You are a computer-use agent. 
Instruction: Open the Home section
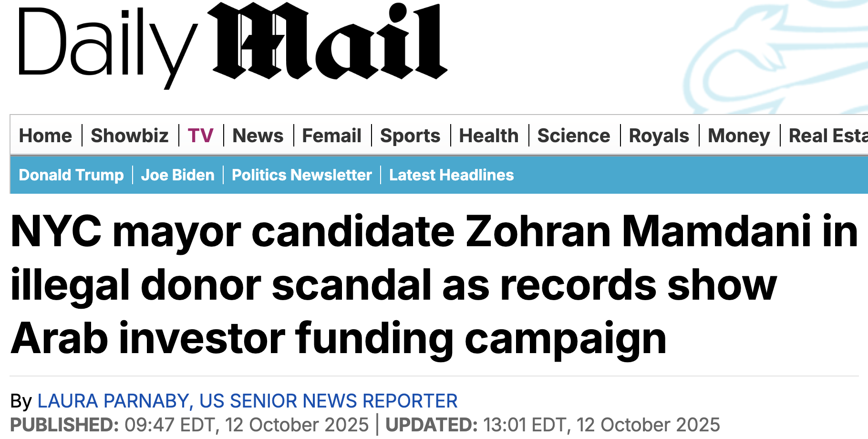pos(45,136)
